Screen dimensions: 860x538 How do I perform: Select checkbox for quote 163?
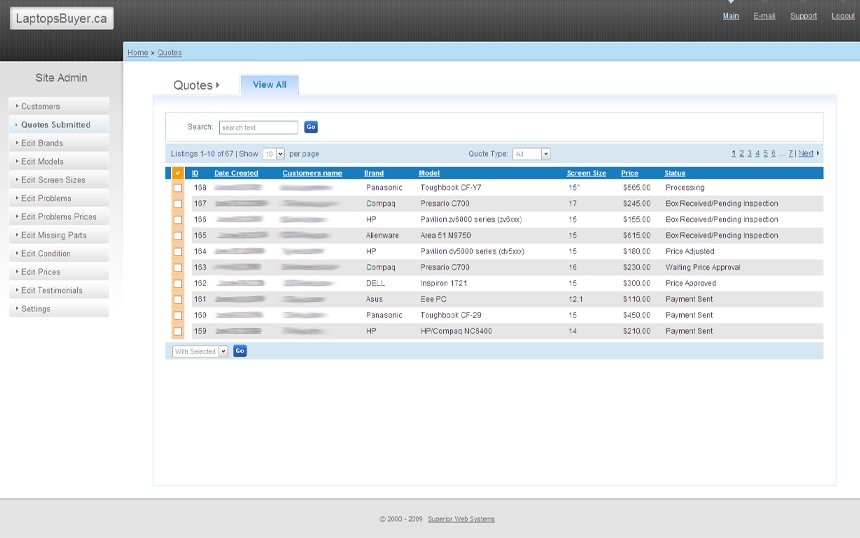(x=178, y=267)
